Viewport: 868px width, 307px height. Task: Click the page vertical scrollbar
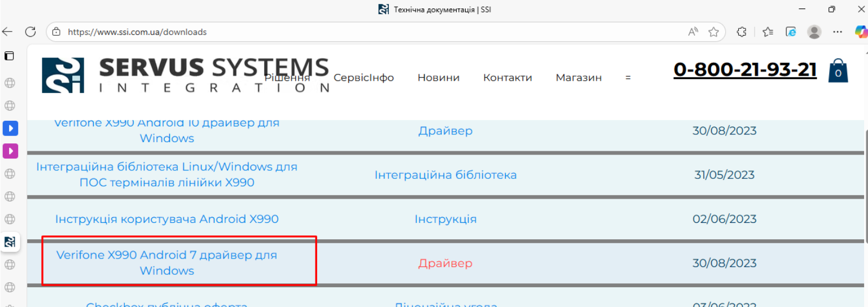click(x=865, y=186)
